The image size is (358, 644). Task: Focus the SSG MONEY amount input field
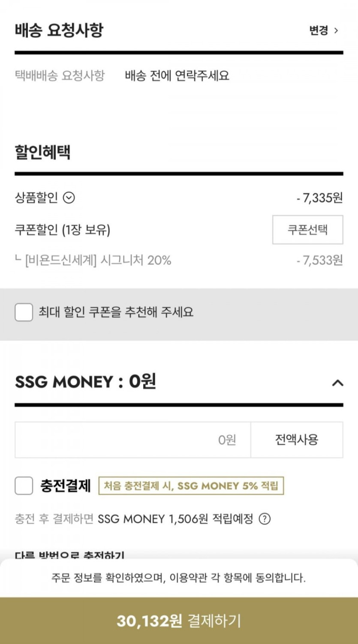pyautogui.click(x=132, y=440)
